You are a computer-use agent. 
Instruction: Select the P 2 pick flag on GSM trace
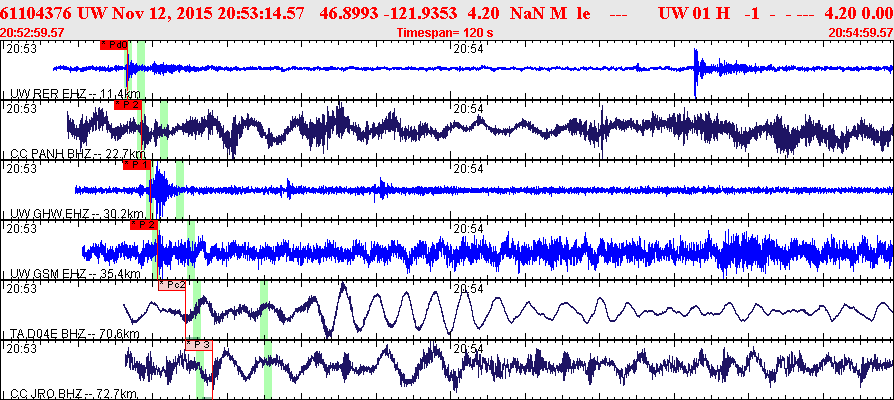pyautogui.click(x=144, y=225)
